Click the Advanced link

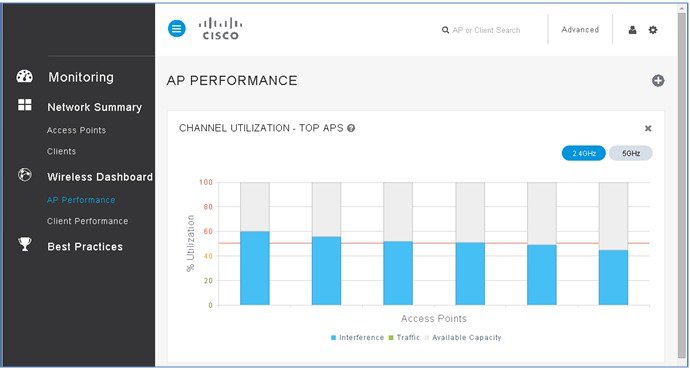(580, 29)
